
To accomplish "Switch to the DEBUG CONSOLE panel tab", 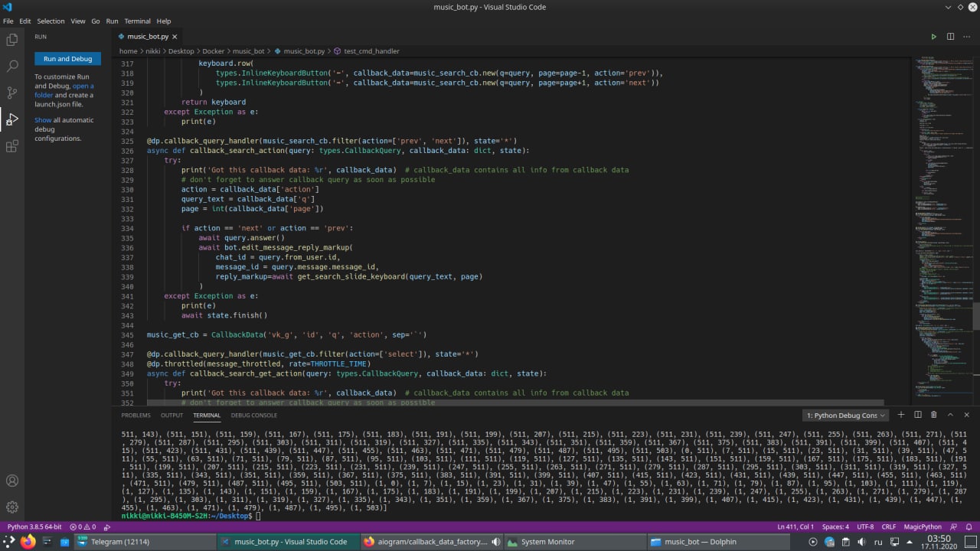I will pos(254,415).
